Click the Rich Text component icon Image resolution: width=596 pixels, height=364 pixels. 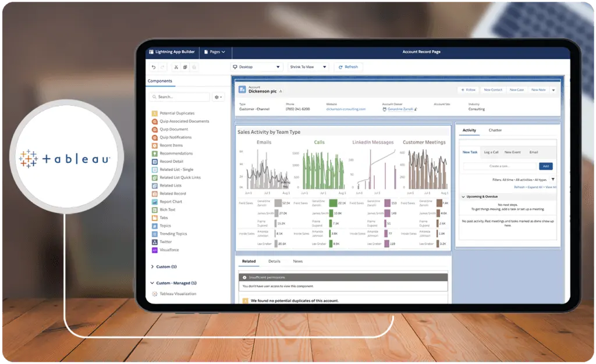point(155,210)
